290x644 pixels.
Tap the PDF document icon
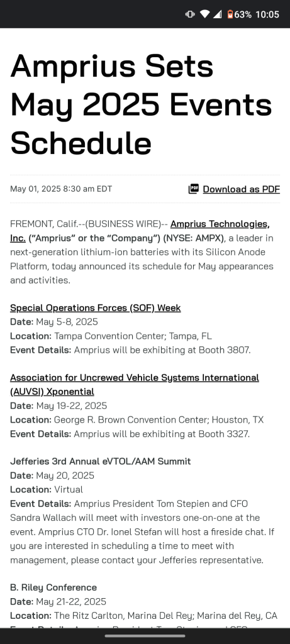coord(193,189)
